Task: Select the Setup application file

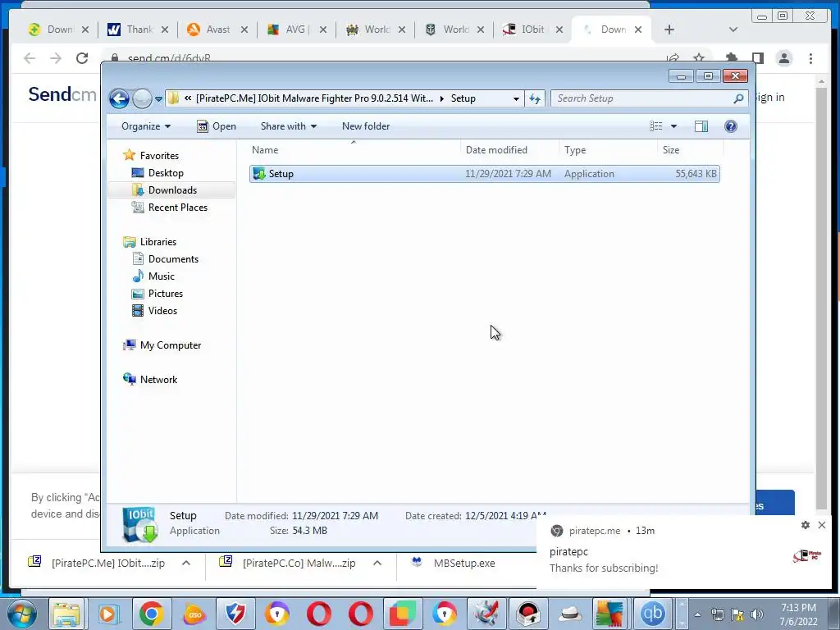Action: (x=484, y=174)
